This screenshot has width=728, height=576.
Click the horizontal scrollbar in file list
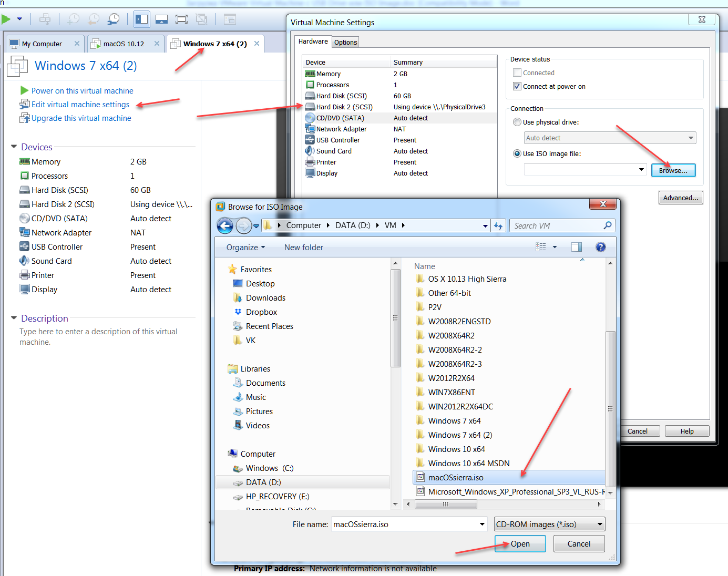point(446,504)
